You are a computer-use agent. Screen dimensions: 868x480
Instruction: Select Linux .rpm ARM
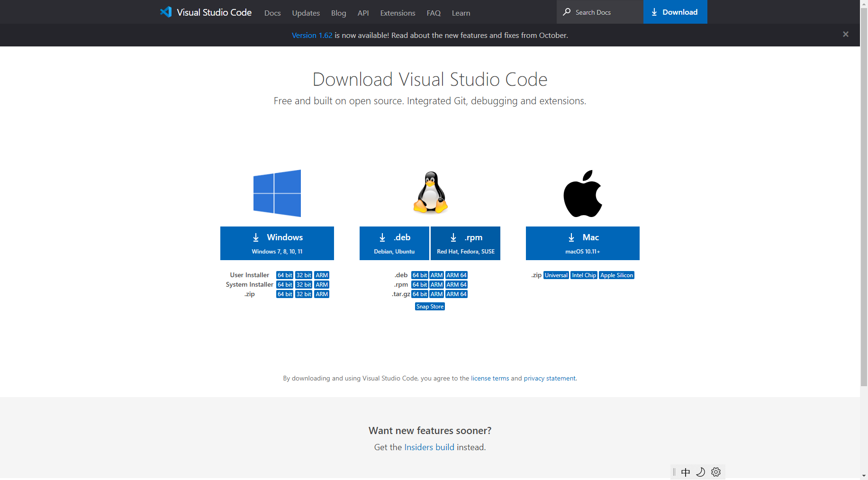tap(437, 285)
